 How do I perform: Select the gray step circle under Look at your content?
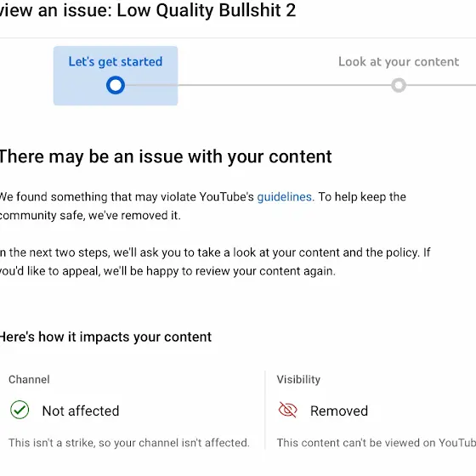(399, 85)
